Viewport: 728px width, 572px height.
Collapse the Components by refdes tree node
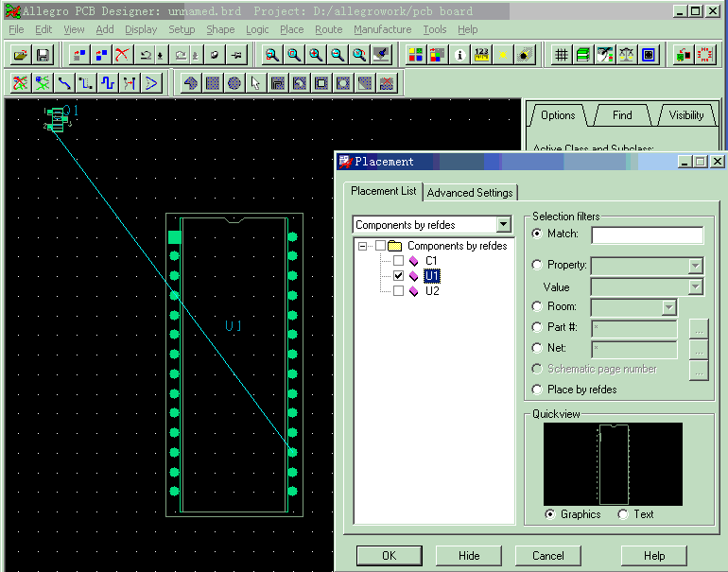pyautogui.click(x=362, y=246)
